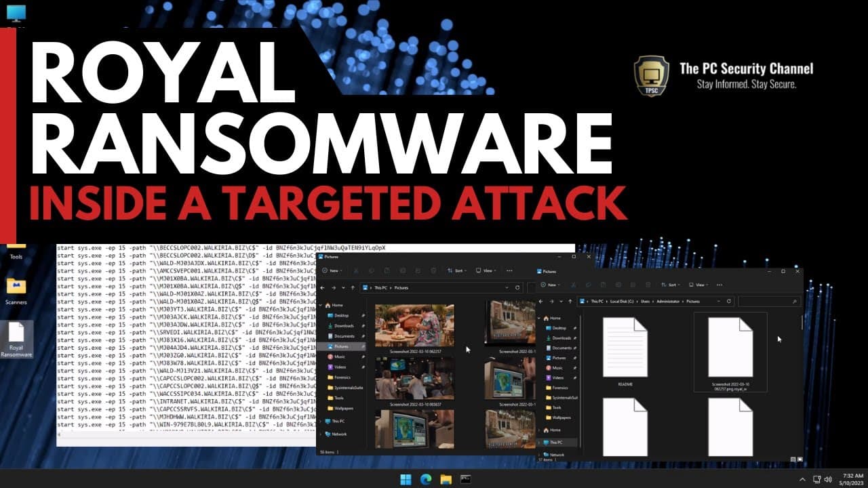
Task: Click the search box in right Explorer window
Action: 769,301
